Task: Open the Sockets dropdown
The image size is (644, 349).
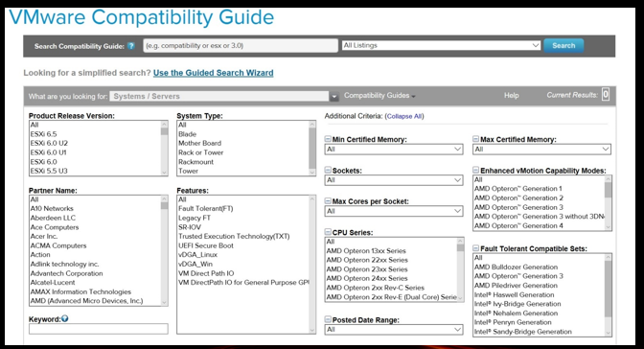Action: click(394, 180)
